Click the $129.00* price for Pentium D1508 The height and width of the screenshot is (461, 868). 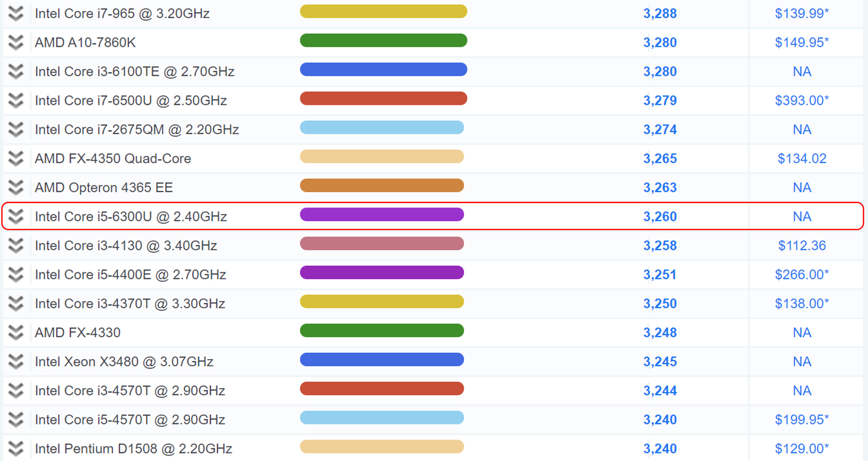[x=802, y=448]
